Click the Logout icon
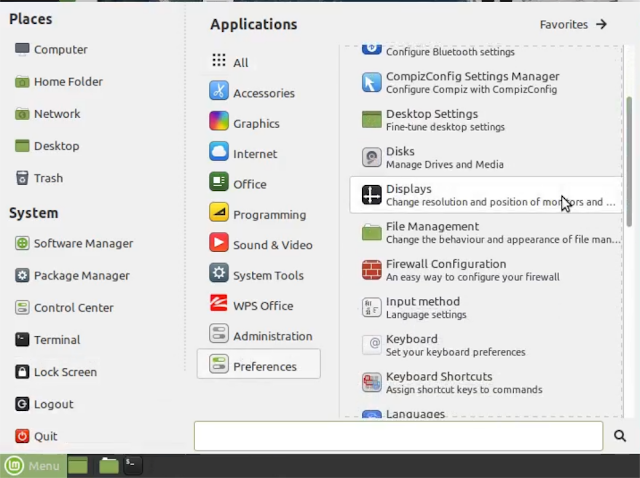The image size is (640, 478). (22, 404)
